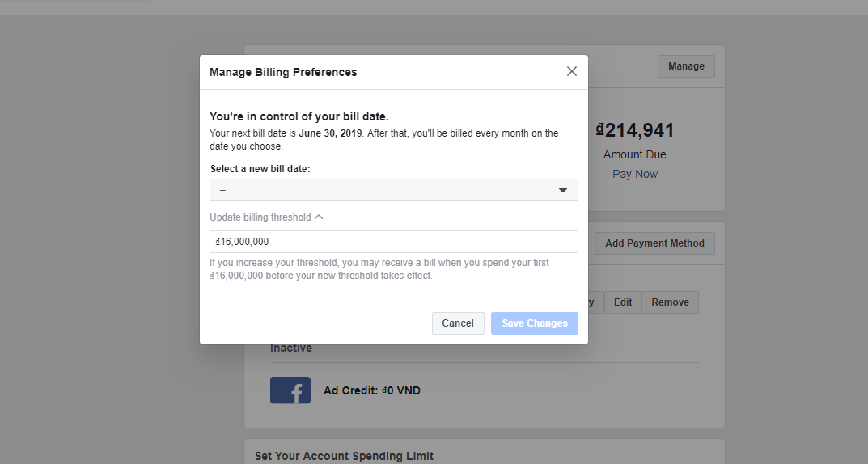Image resolution: width=868 pixels, height=464 pixels.
Task: Remove the payment method
Action: 671,302
